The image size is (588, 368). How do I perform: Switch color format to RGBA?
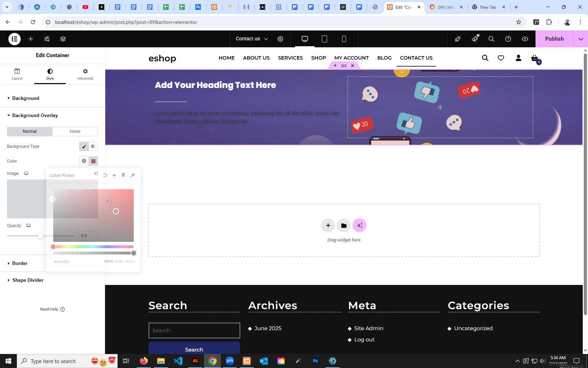pos(119,261)
